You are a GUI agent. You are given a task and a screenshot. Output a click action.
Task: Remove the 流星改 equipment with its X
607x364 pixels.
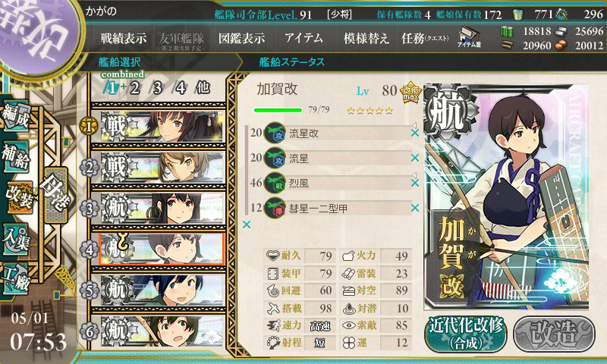415,133
